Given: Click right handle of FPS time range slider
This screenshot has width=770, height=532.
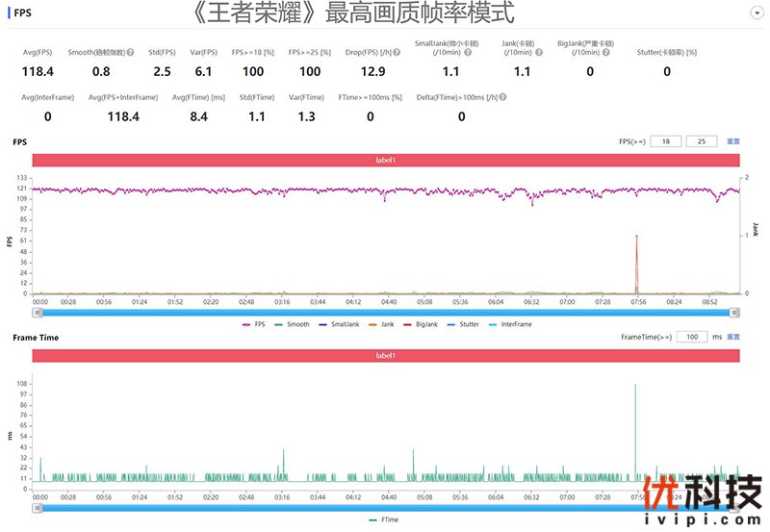Looking at the screenshot, I should pyautogui.click(x=735, y=312).
